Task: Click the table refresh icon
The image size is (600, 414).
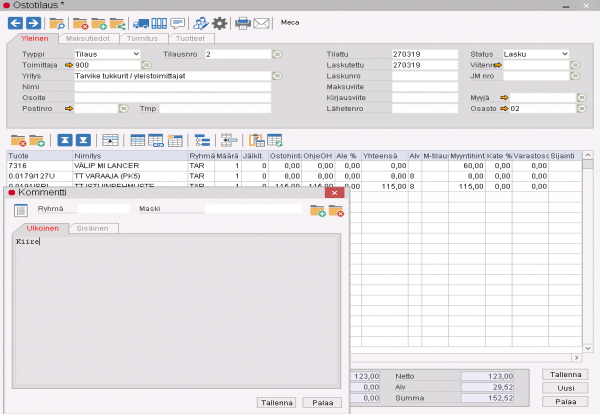Action: pyautogui.click(x=275, y=140)
